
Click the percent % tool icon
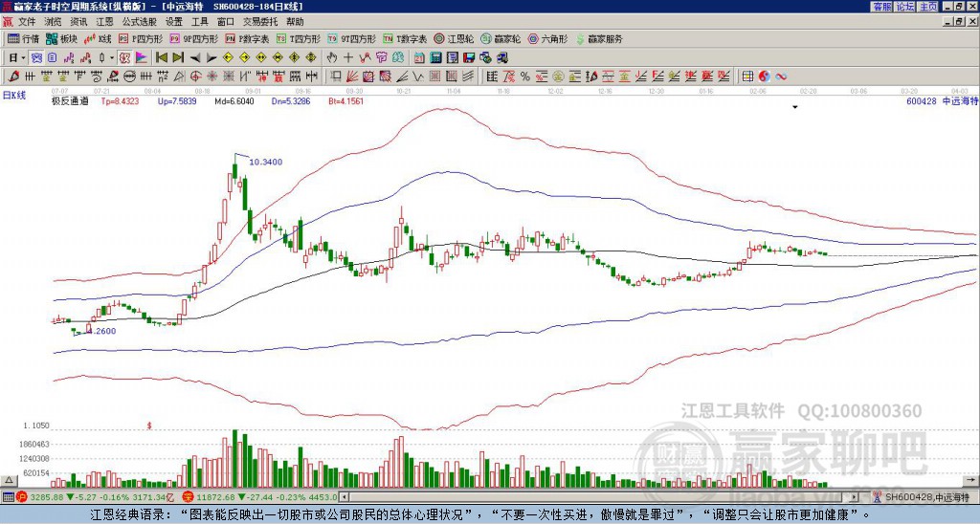[x=525, y=76]
